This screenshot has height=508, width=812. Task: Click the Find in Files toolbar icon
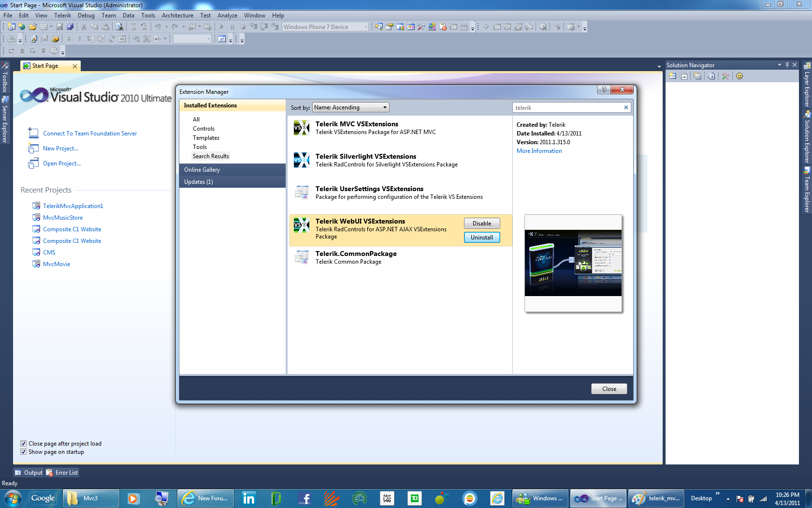(119, 27)
